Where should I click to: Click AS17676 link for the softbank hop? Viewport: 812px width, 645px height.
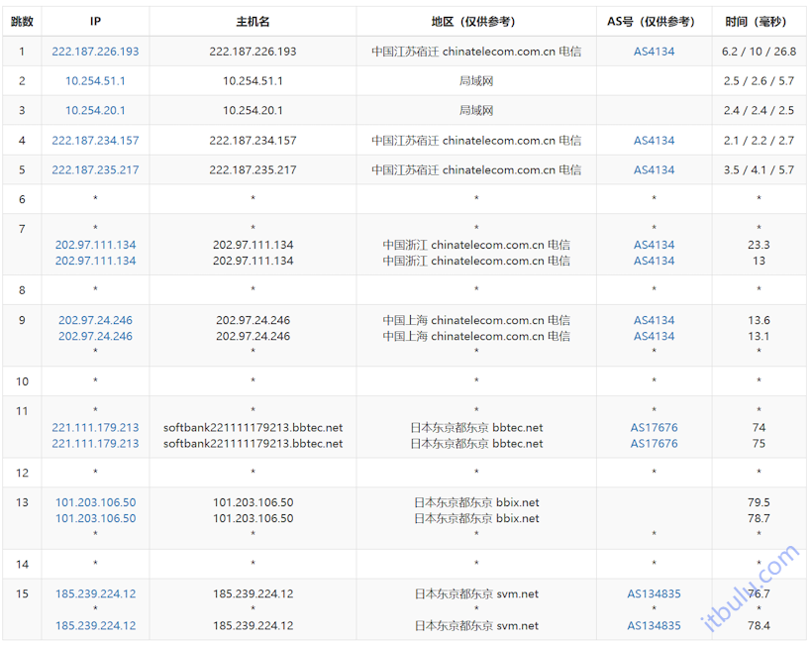click(x=654, y=427)
